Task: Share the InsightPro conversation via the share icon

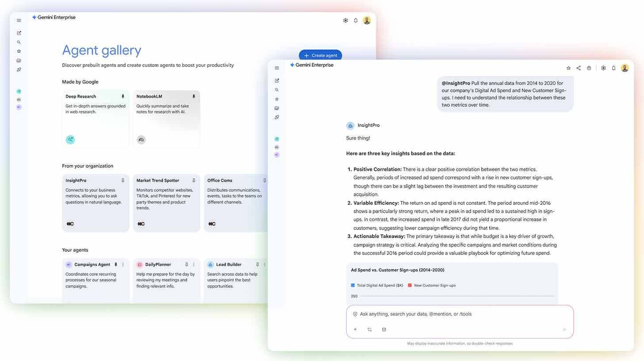Action: coord(579,68)
